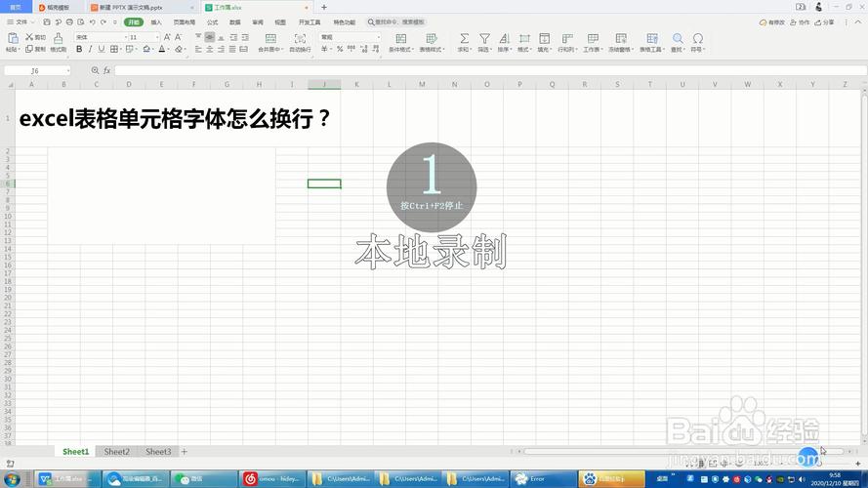Toggle Bold formatting
Viewport: 868px width, 488px height.
tap(79, 49)
